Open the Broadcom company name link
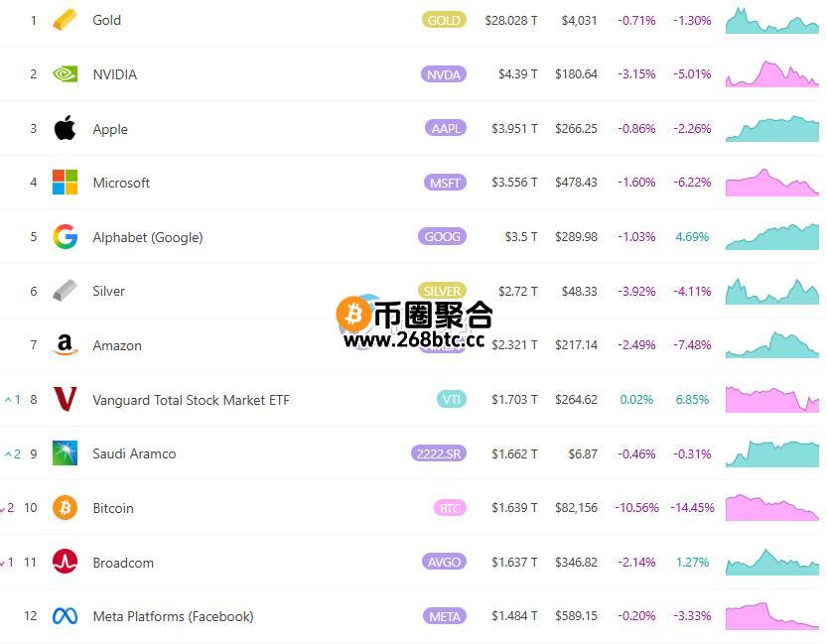 tap(123, 563)
